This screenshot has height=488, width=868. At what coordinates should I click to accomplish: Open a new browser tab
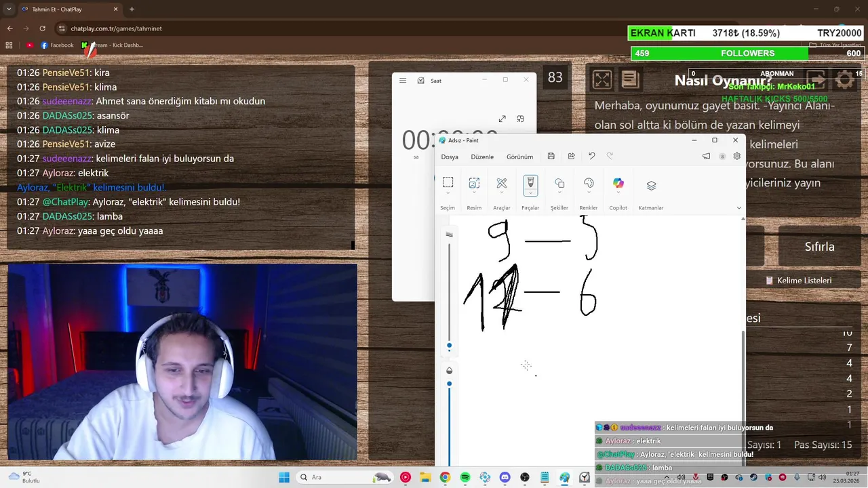pos(132,9)
